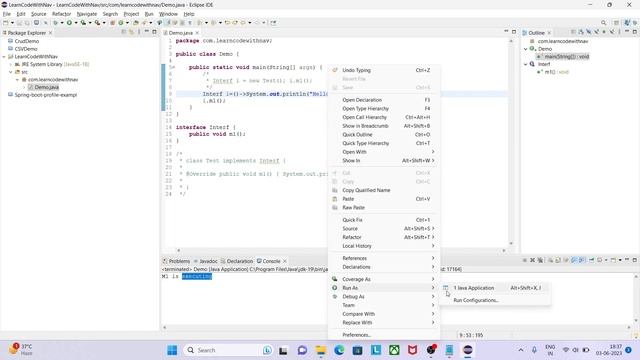This screenshot has width=640, height=360.
Task: Click the Search magnifier icon in the top-right toolbar
Action: (604, 23)
